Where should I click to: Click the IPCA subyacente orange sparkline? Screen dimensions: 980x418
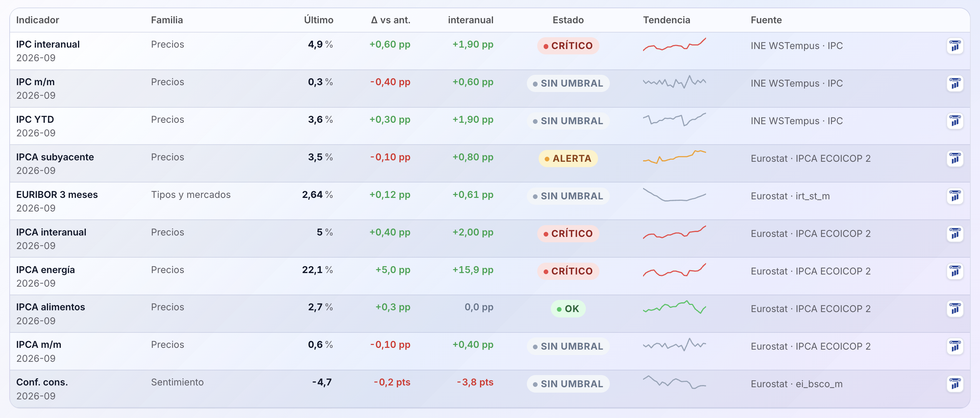coord(675,157)
